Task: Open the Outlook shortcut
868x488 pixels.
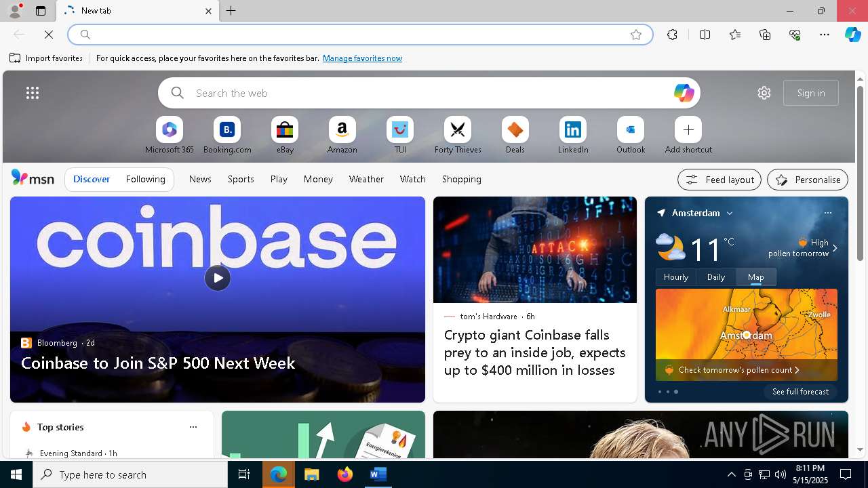Action: 631,136
